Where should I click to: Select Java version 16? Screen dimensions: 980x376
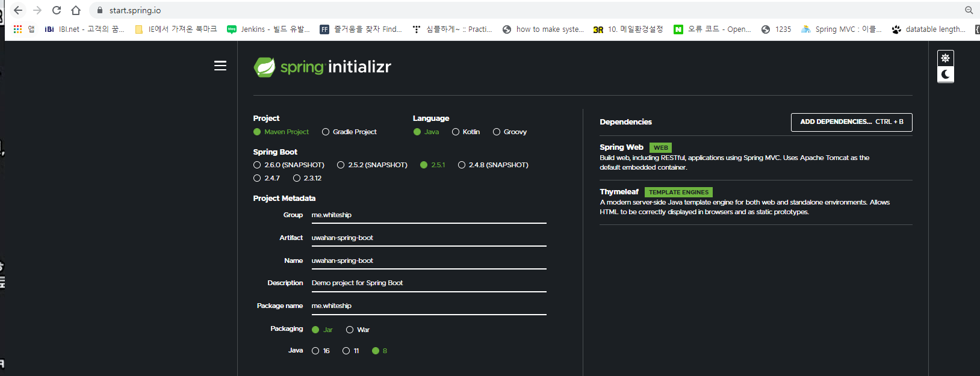(x=315, y=351)
